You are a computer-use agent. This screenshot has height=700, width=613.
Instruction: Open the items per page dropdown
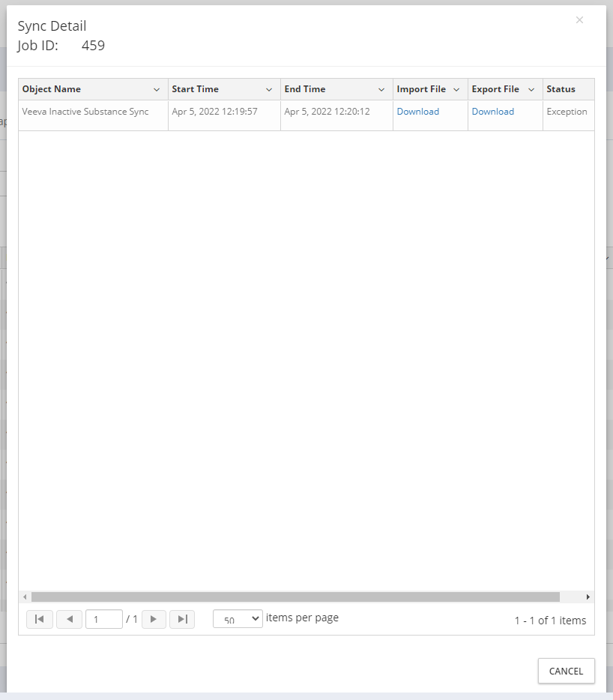[x=238, y=619]
